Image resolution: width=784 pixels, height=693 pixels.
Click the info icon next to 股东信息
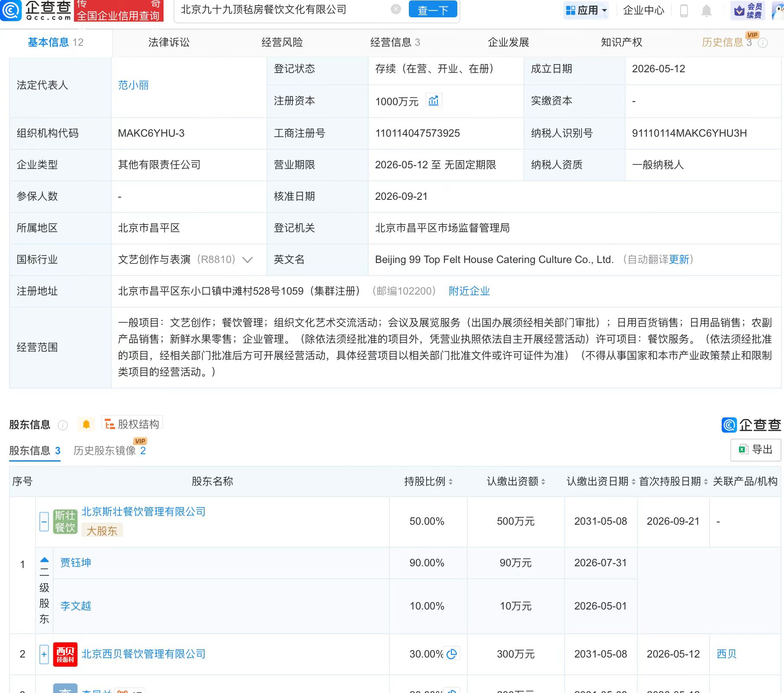(x=63, y=425)
